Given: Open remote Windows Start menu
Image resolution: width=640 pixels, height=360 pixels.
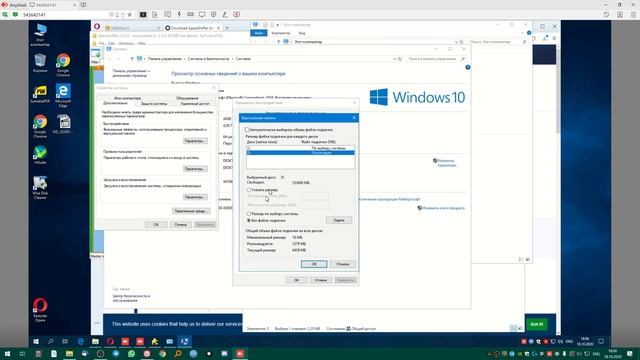Looking at the screenshot, I should click(36, 341).
